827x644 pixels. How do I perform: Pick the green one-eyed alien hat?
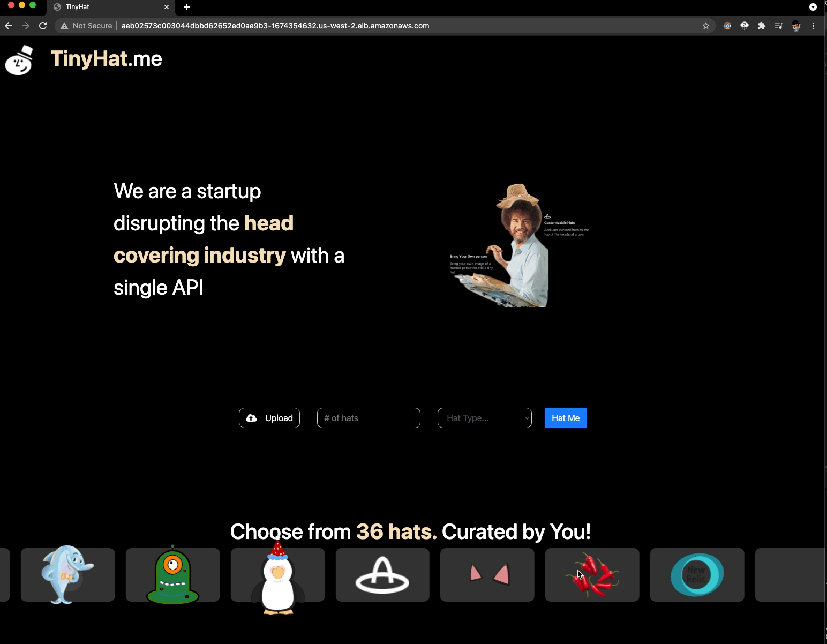pos(172,574)
